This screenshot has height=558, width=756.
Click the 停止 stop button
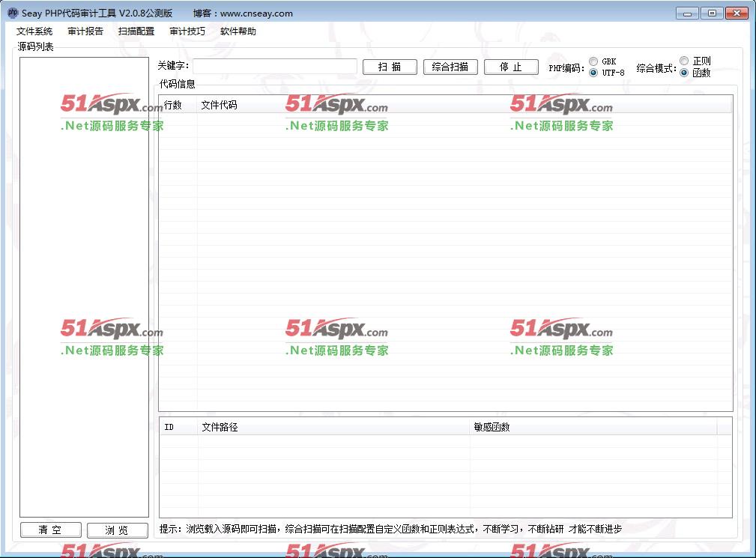[x=511, y=67]
